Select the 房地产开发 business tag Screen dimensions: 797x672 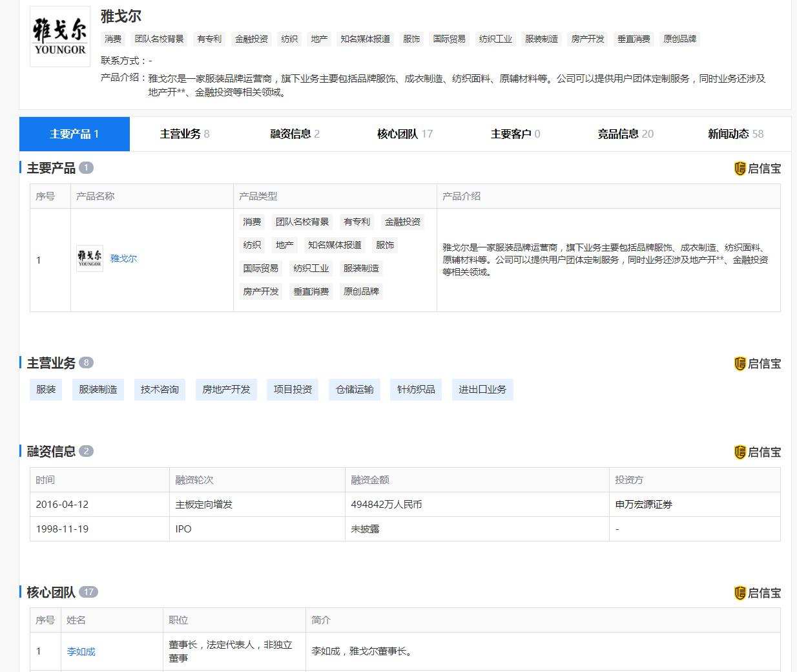point(226,390)
